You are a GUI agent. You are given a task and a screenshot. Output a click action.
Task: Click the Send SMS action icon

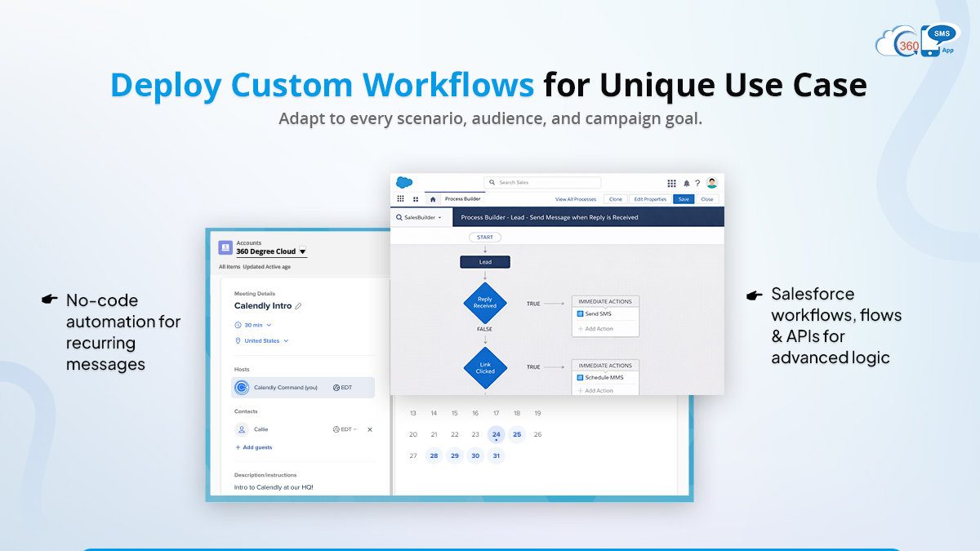point(580,313)
